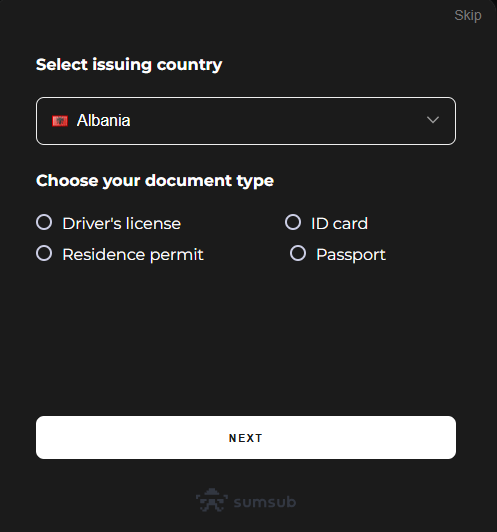Choose the ID card radio button
Screen dimensions: 497x532
[293, 222]
